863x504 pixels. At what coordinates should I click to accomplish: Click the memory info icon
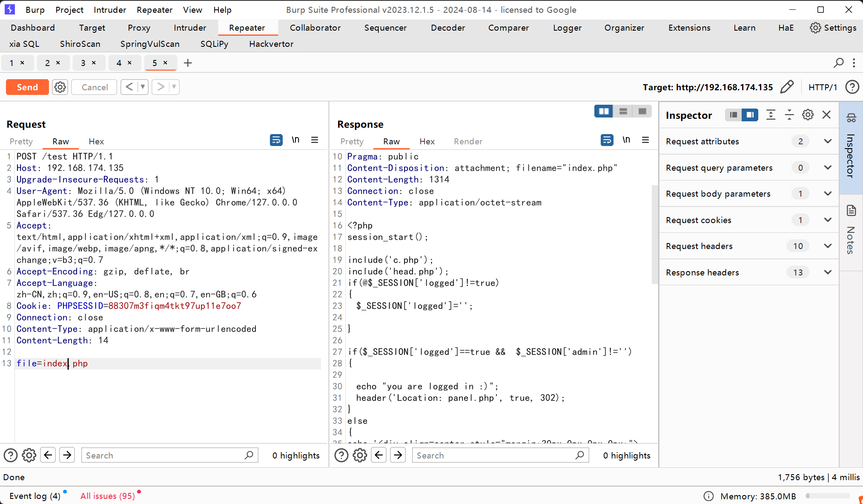click(x=708, y=496)
